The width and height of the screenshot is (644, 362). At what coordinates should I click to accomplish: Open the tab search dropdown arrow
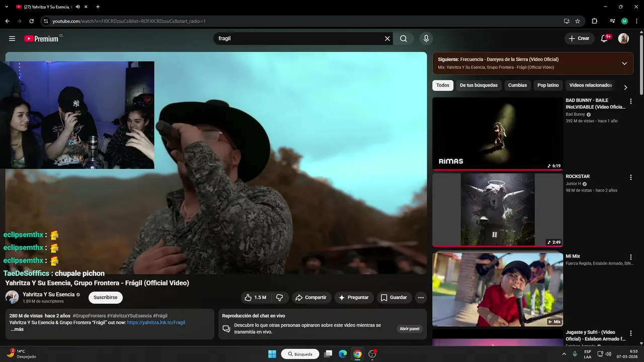pyautogui.click(x=7, y=7)
